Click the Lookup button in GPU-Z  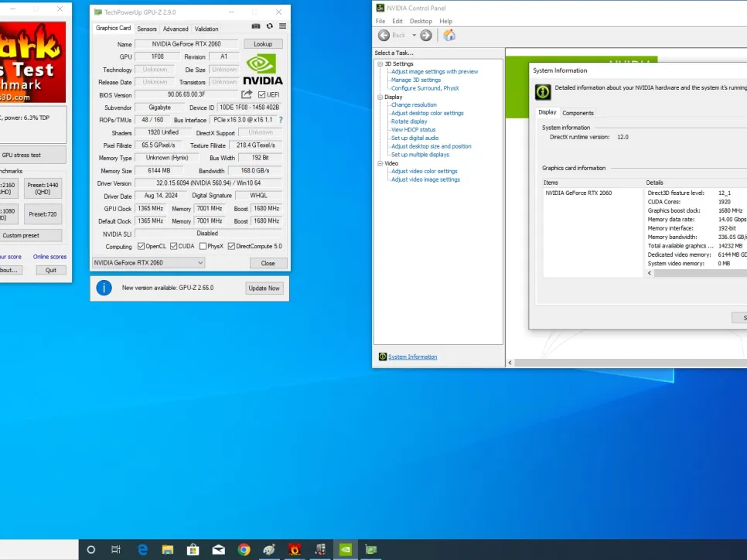263,44
